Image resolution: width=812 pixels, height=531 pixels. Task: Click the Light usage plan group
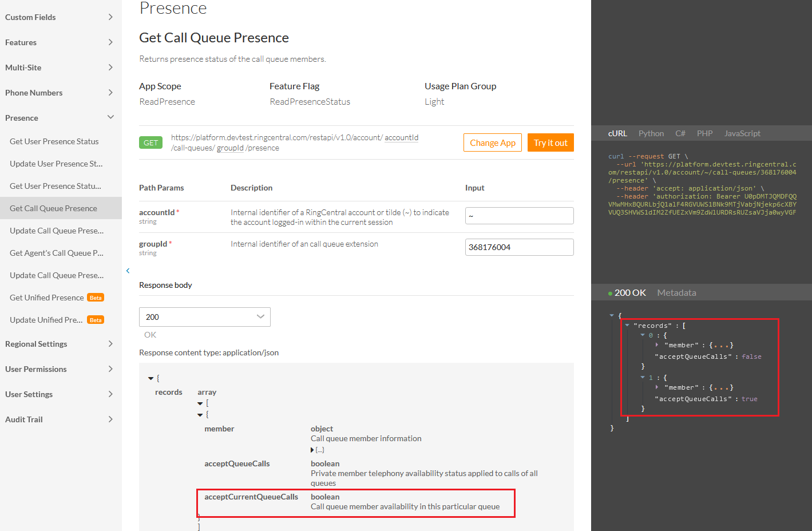(x=434, y=101)
